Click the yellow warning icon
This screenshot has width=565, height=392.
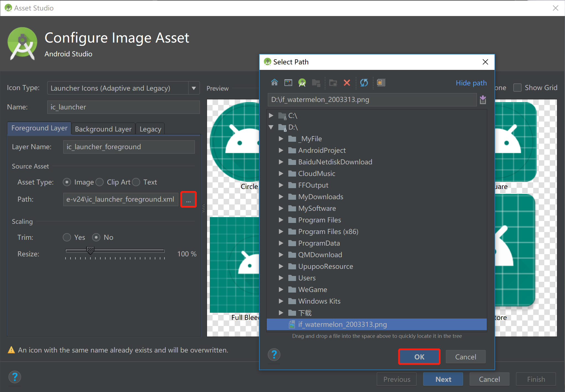click(x=11, y=350)
